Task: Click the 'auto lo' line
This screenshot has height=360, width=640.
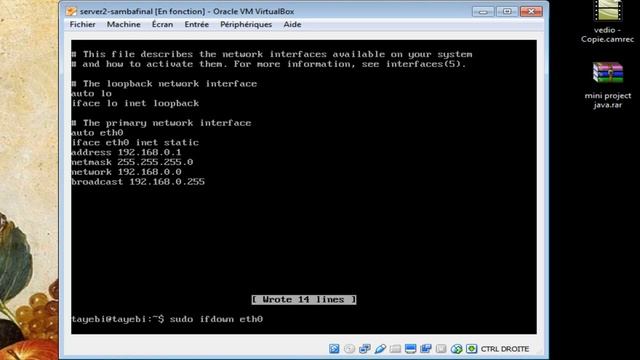Action: pyautogui.click(x=91, y=93)
